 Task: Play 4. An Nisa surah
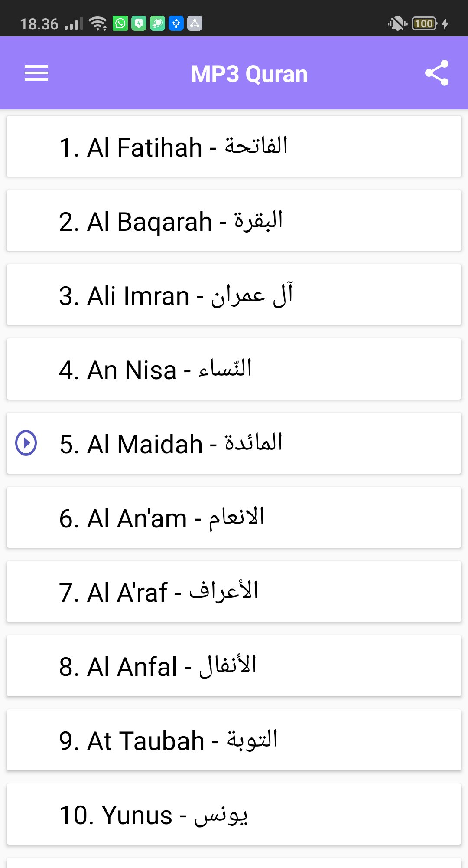(234, 369)
